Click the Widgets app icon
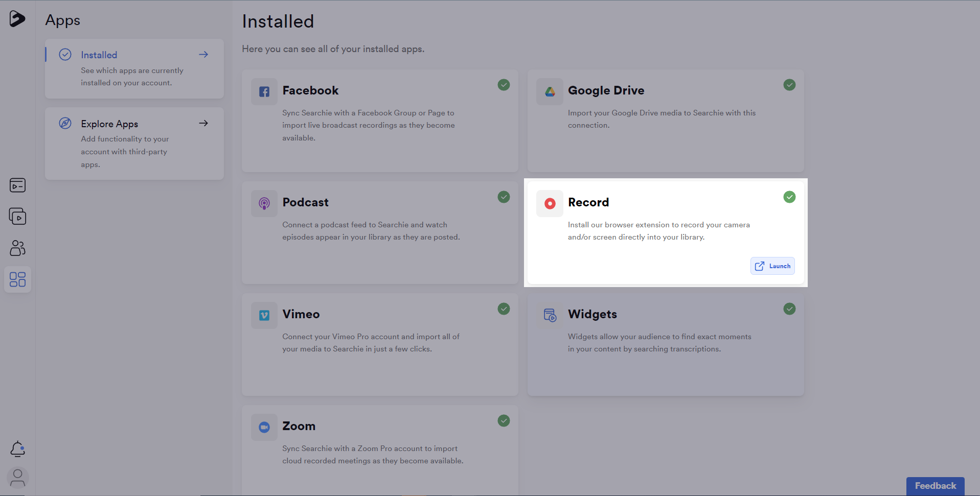980x496 pixels. (x=550, y=316)
